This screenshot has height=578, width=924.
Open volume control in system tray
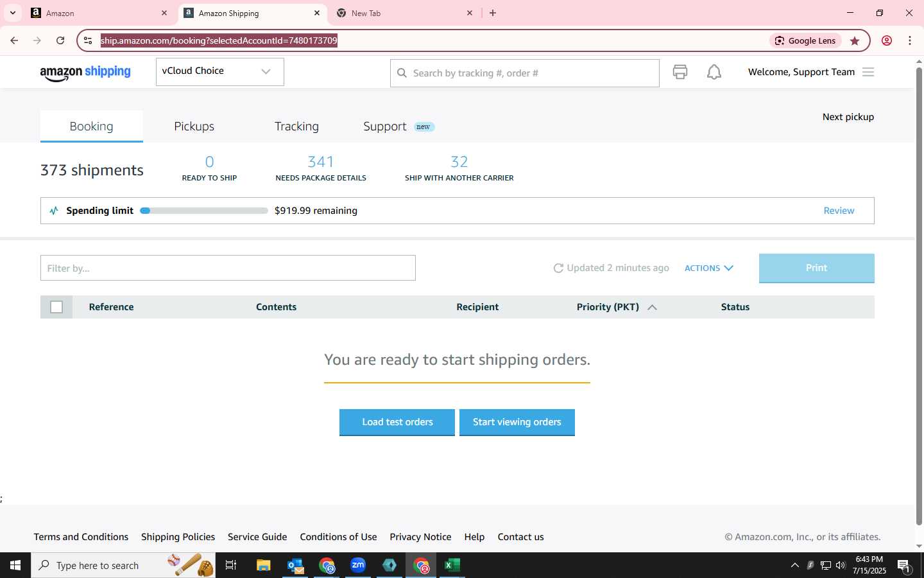[x=841, y=565]
